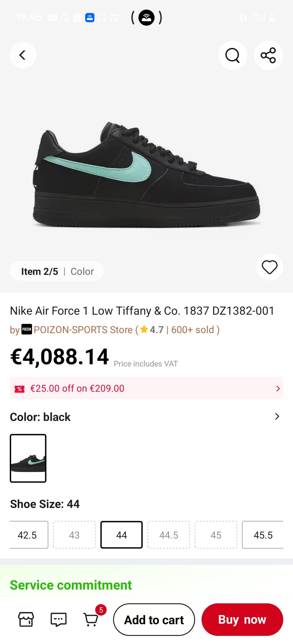This screenshot has height=644, width=293.
Task: Expand the Color: black options chevron
Action: click(277, 417)
